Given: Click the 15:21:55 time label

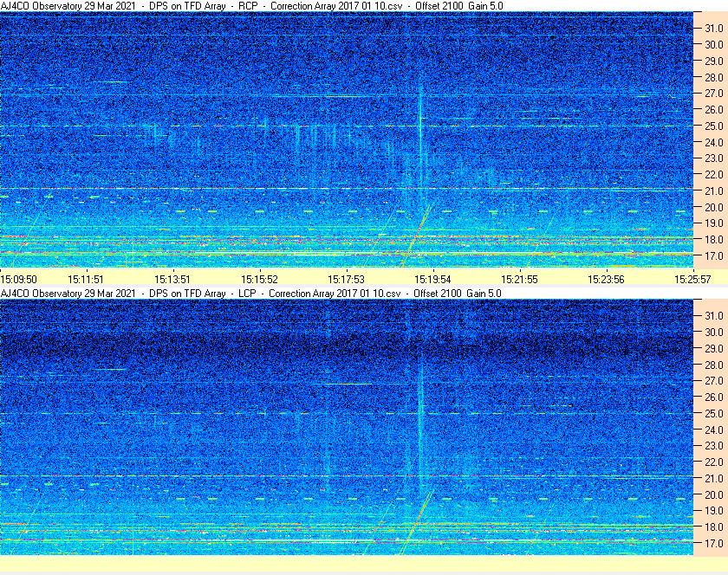Looking at the screenshot, I should [519, 280].
